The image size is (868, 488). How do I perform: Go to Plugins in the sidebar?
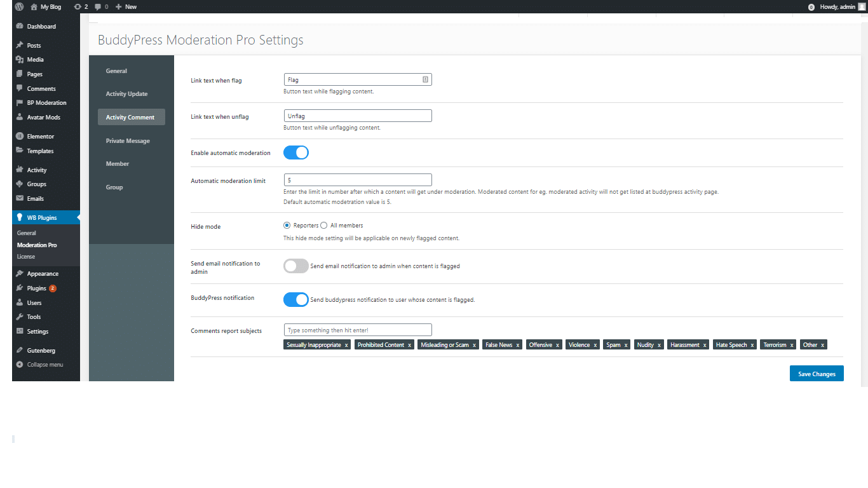tap(36, 288)
